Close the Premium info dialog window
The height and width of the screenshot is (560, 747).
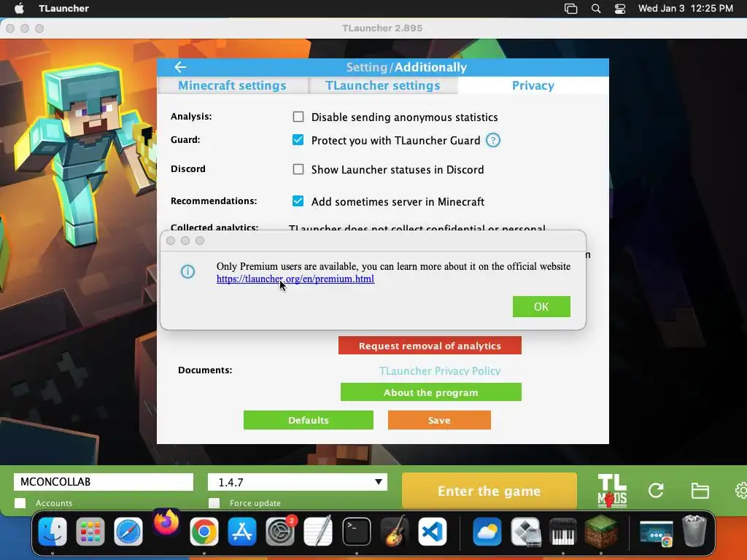click(171, 241)
